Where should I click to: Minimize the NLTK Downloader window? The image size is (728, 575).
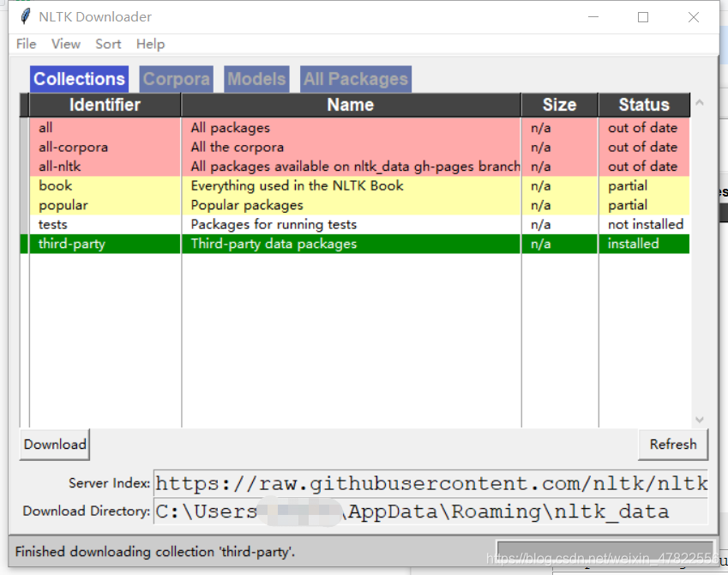pyautogui.click(x=593, y=17)
